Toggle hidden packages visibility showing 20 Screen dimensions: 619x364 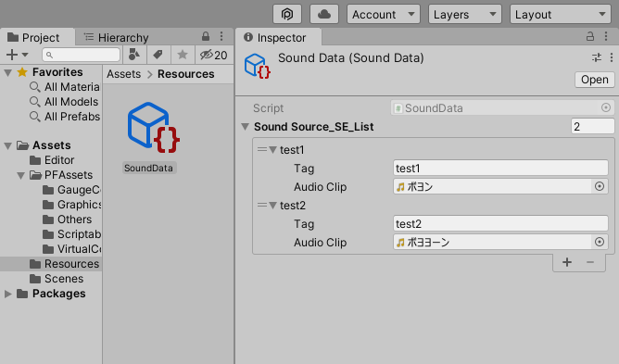click(213, 55)
